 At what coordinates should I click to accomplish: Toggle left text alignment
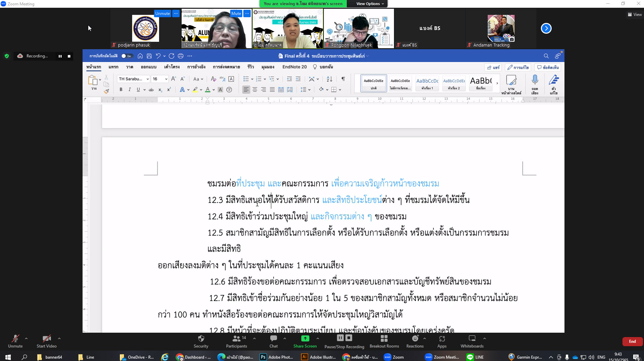point(246,90)
